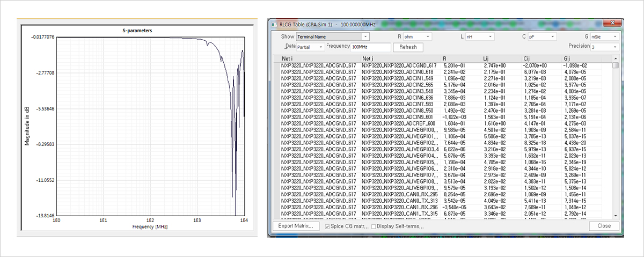Click the table vertical scrollbar thumb

pyautogui.click(x=616, y=65)
